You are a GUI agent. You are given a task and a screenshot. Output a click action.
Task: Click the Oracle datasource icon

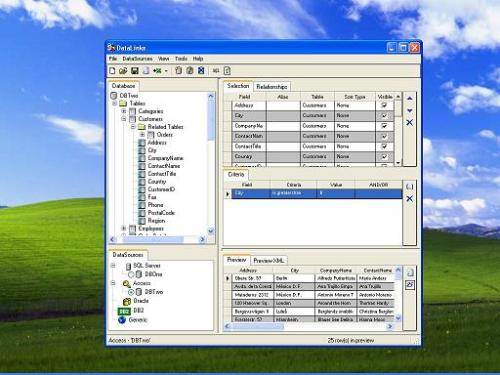click(x=127, y=301)
